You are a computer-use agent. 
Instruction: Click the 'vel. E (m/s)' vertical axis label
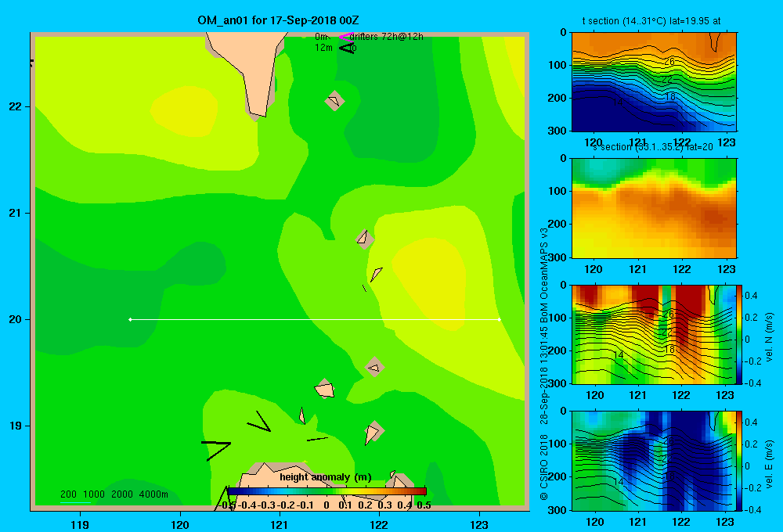click(x=769, y=464)
